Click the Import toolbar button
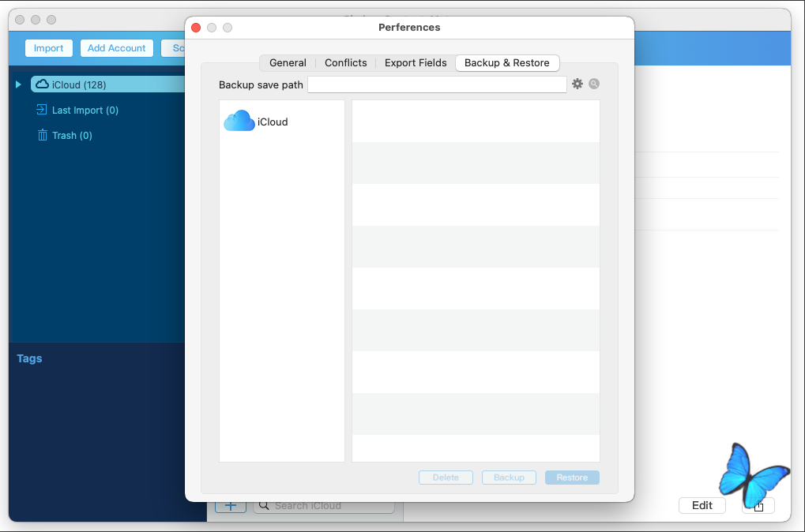The width and height of the screenshot is (805, 532). coord(48,48)
